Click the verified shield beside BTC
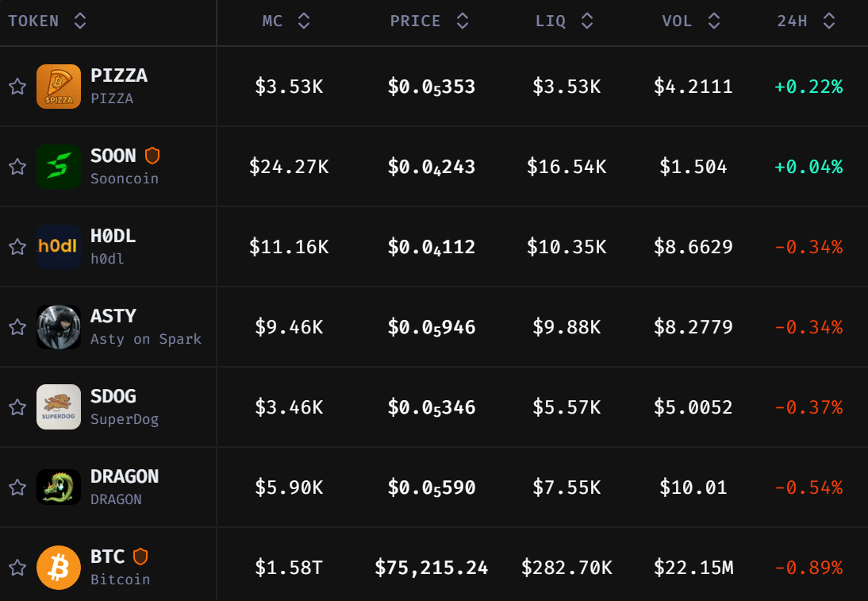This screenshot has height=601, width=868. [140, 557]
